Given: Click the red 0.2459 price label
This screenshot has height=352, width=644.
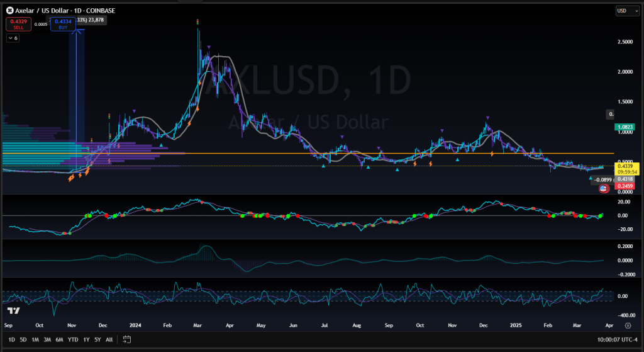Looking at the screenshot, I should point(624,186).
